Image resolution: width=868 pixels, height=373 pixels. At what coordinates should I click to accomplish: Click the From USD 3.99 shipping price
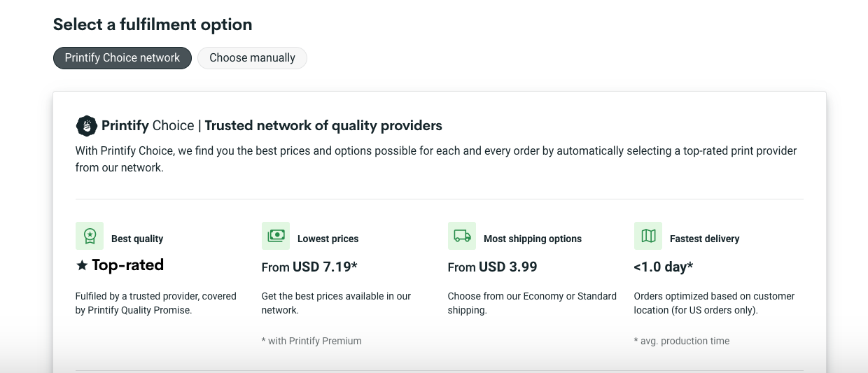click(492, 267)
